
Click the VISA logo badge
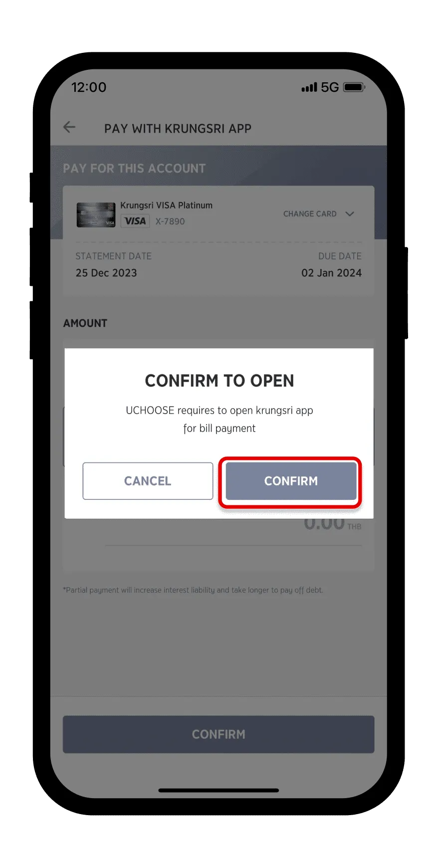(x=135, y=221)
